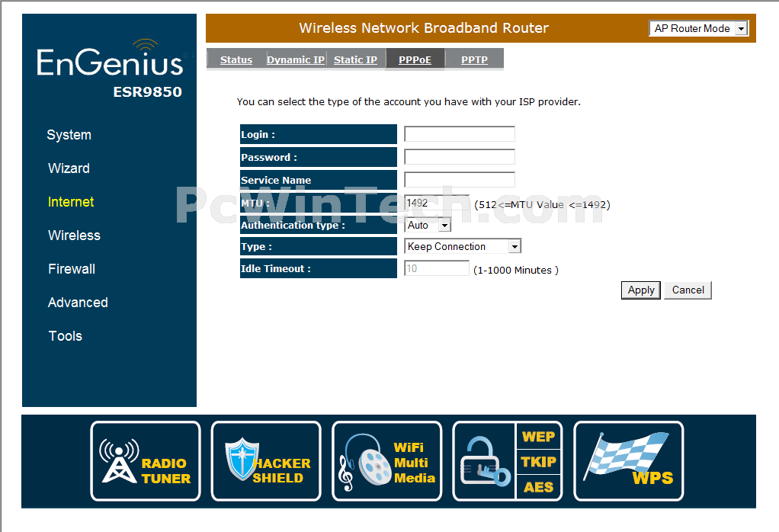The height and width of the screenshot is (532, 779).
Task: Open the Wizard menu
Action: click(69, 168)
